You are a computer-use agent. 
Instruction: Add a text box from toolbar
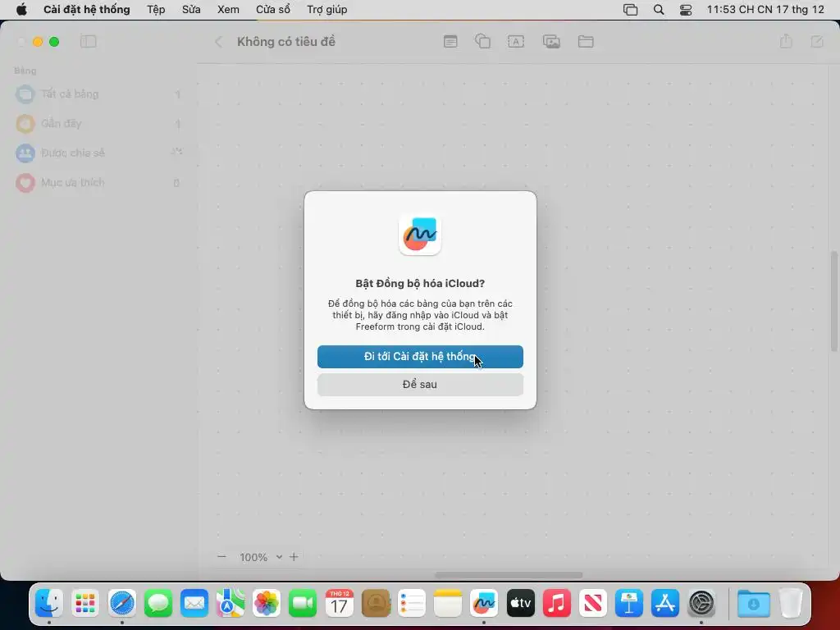[516, 42]
